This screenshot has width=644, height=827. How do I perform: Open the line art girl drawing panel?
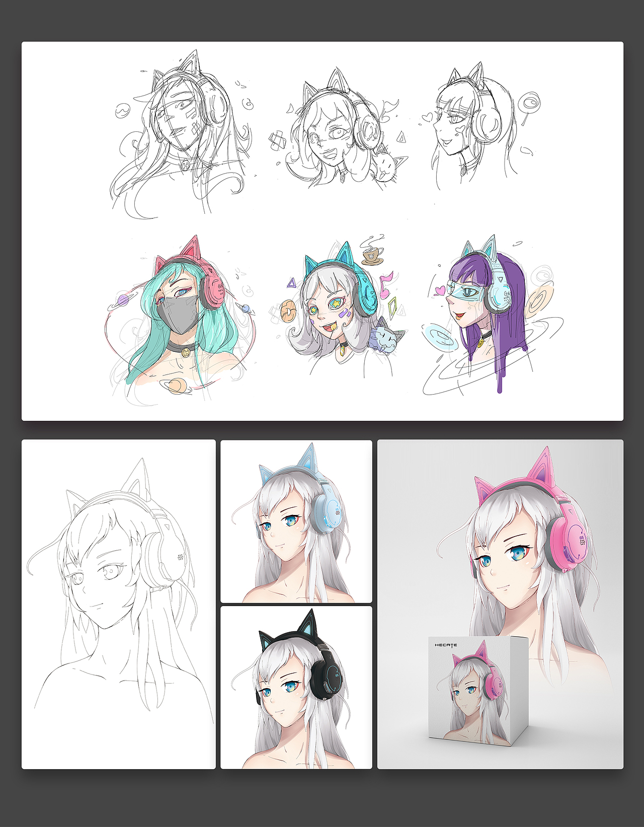coord(118,604)
